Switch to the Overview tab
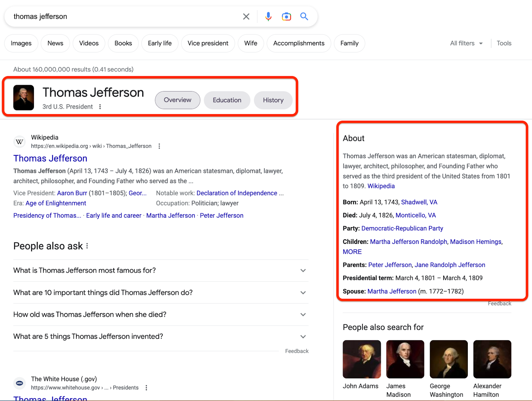Viewport: 532px width, 401px height. (178, 100)
